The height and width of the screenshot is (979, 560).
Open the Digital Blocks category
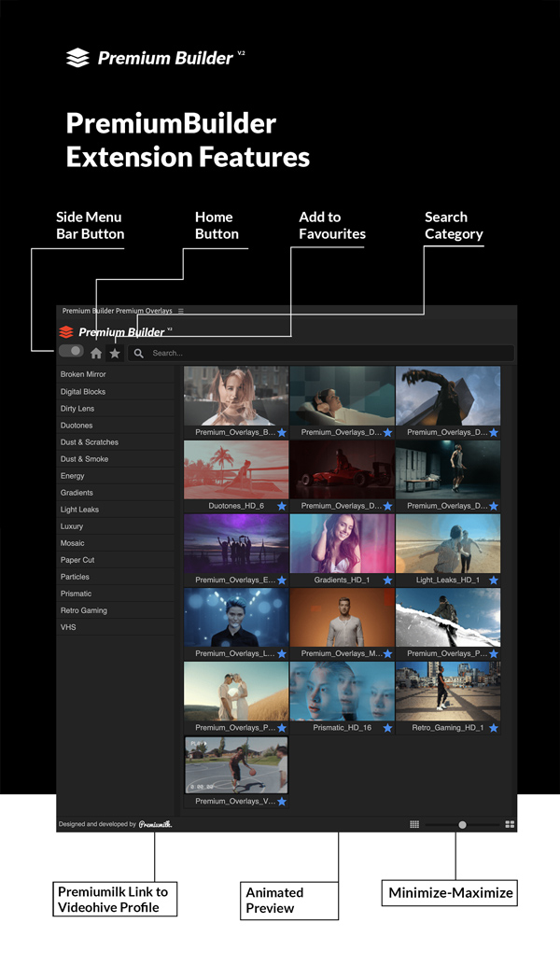[116, 391]
